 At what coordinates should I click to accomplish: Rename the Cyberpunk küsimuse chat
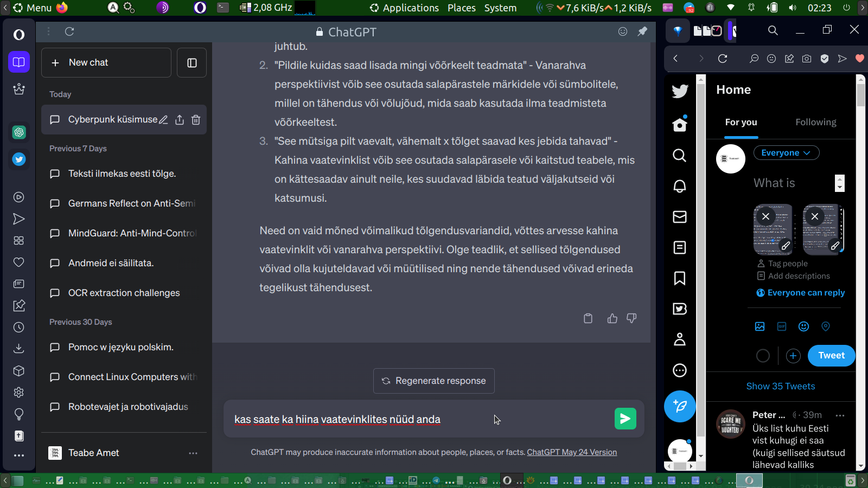click(x=163, y=120)
